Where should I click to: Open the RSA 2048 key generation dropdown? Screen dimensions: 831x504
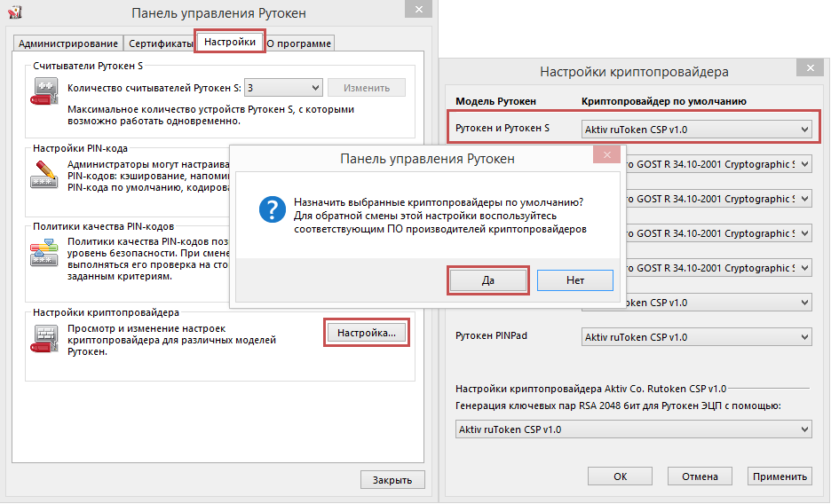(633, 429)
